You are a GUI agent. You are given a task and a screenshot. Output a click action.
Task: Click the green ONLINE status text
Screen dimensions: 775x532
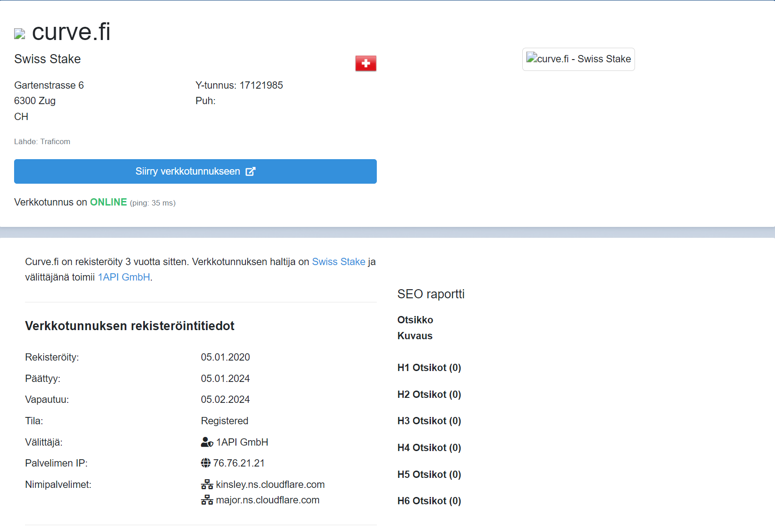[x=108, y=202]
